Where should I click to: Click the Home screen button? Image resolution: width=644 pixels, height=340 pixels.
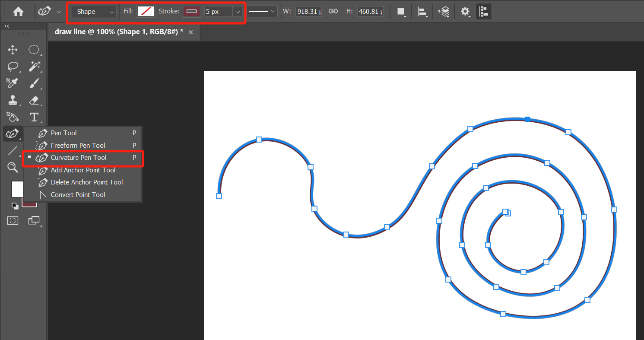pyautogui.click(x=17, y=11)
